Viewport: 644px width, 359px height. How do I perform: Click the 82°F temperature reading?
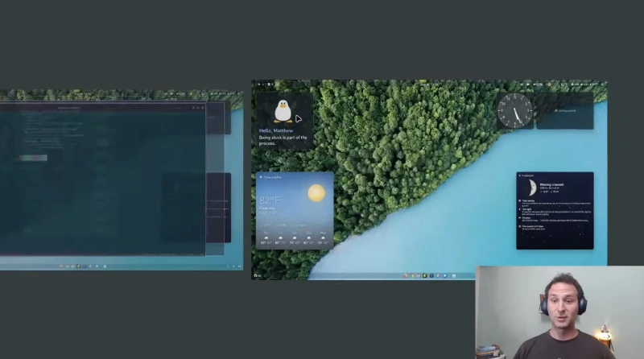(x=270, y=200)
